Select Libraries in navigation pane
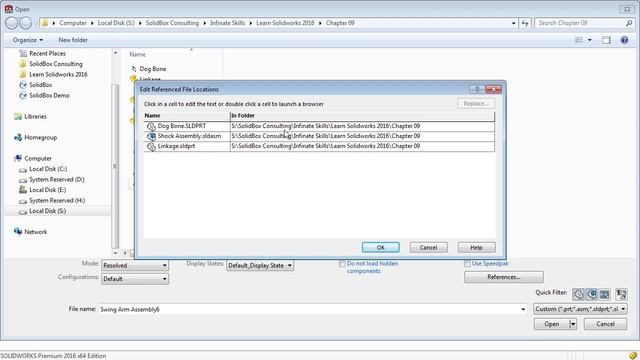This screenshot has width=640, height=360. pyautogui.click(x=35, y=117)
